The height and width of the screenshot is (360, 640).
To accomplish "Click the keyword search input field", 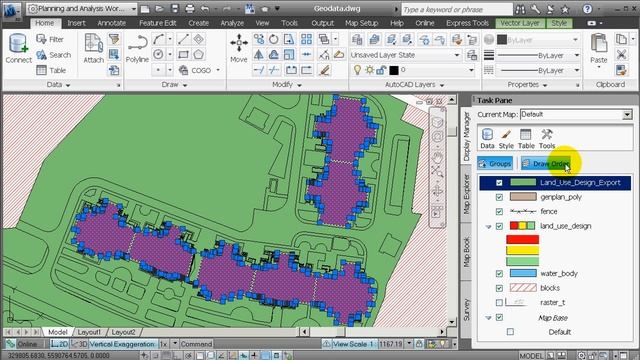I will pos(457,9).
